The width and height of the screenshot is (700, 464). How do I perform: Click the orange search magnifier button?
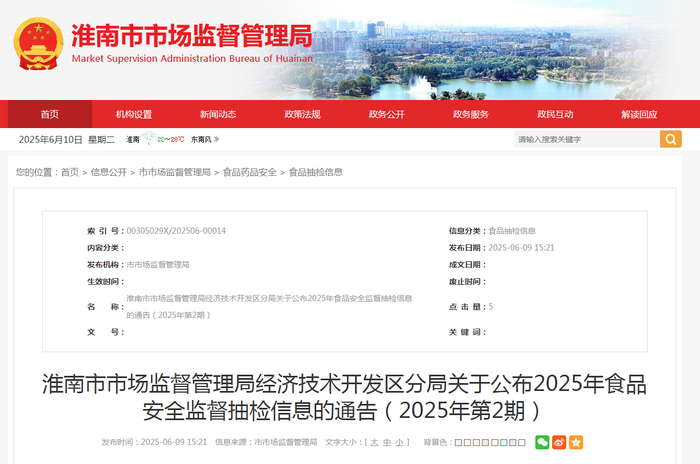[x=671, y=139]
